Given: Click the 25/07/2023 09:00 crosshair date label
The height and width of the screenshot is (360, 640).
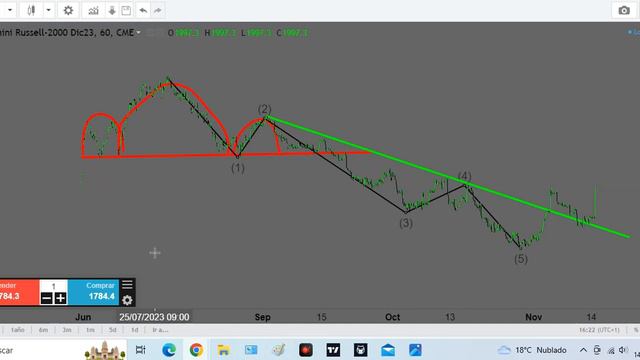Looking at the screenshot, I should click(x=154, y=317).
